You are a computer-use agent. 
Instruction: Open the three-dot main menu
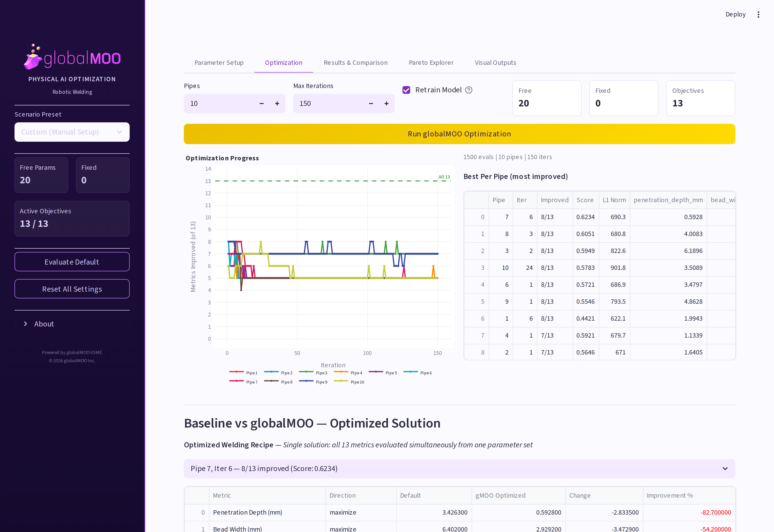point(758,14)
